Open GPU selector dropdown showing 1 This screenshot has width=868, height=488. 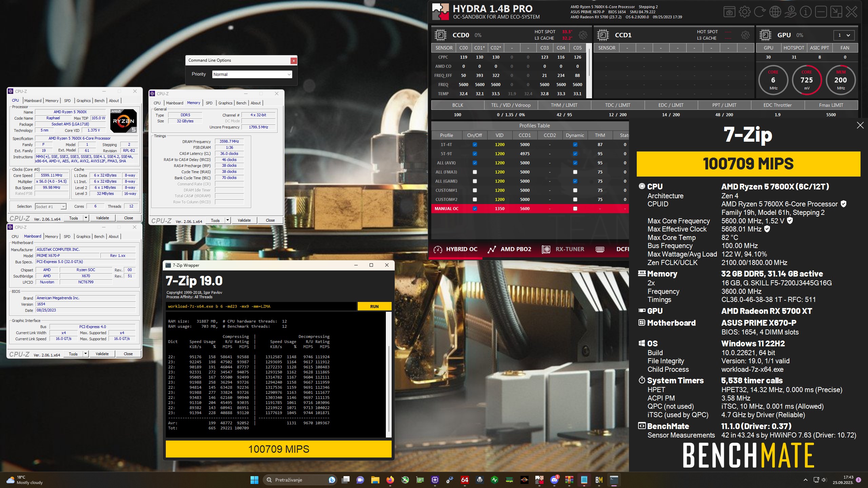point(844,35)
